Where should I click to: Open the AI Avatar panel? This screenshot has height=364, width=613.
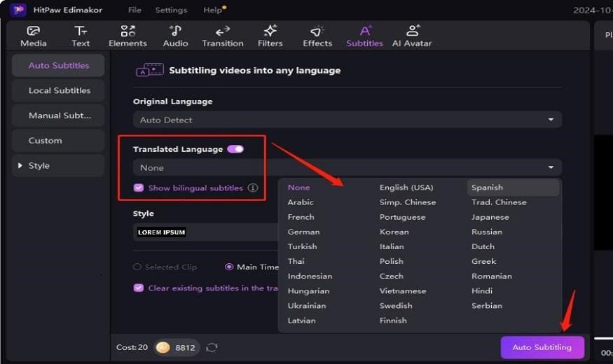[412, 36]
